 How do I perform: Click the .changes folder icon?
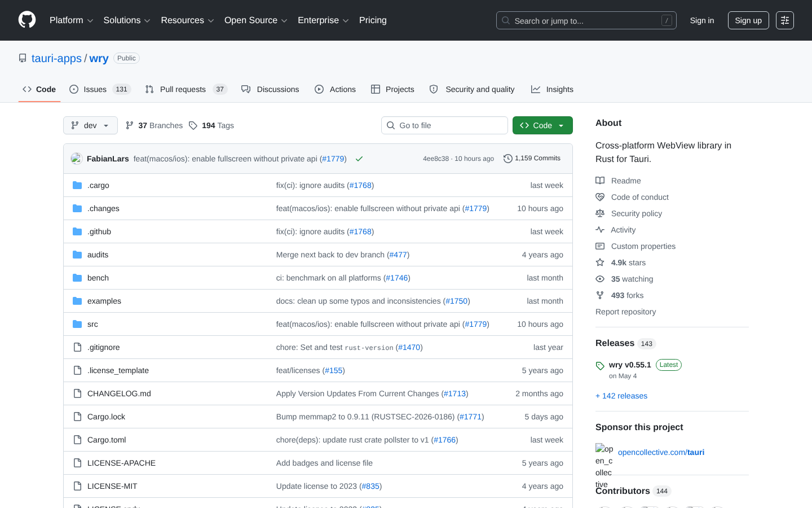pos(77,208)
